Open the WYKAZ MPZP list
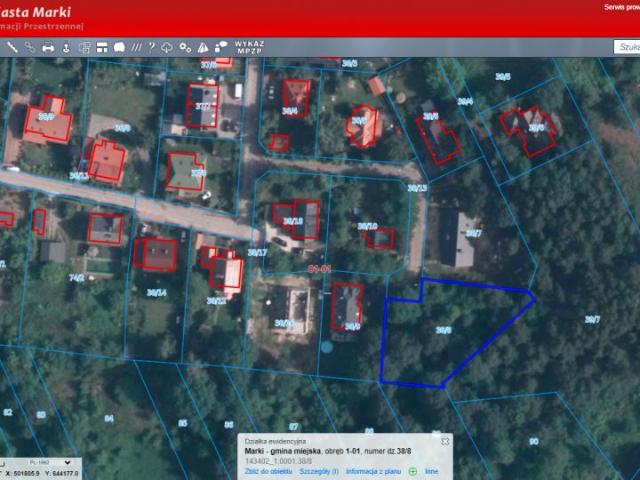 [x=248, y=47]
